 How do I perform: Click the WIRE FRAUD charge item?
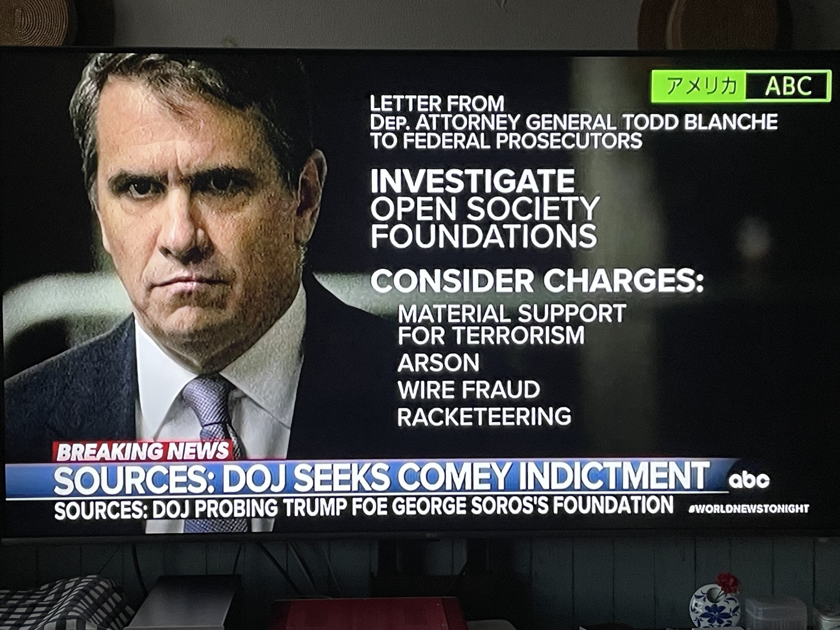click(x=469, y=389)
